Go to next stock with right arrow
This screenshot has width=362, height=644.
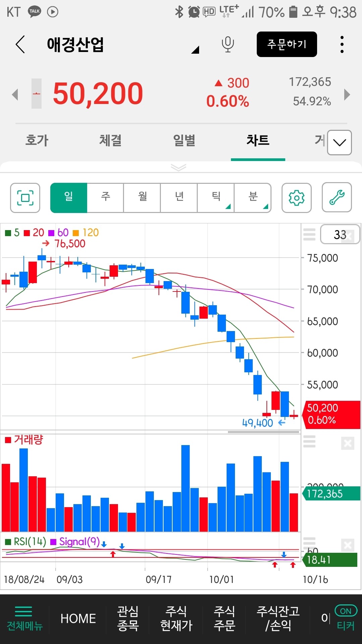coord(347,94)
